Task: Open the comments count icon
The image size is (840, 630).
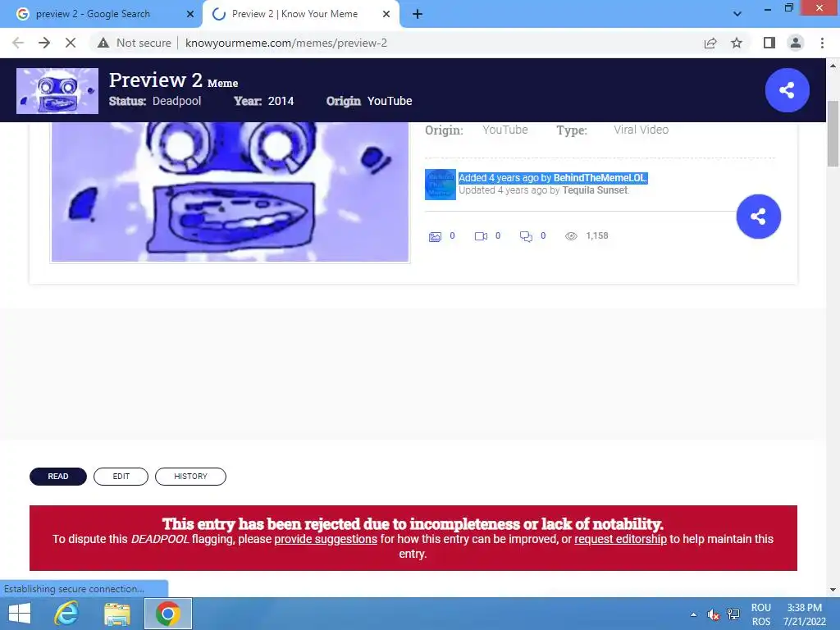Action: point(526,236)
